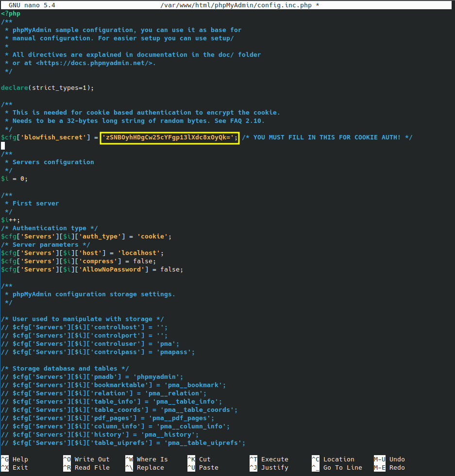Click the Go To Line shortcut
455x476 pixels.
point(337,467)
